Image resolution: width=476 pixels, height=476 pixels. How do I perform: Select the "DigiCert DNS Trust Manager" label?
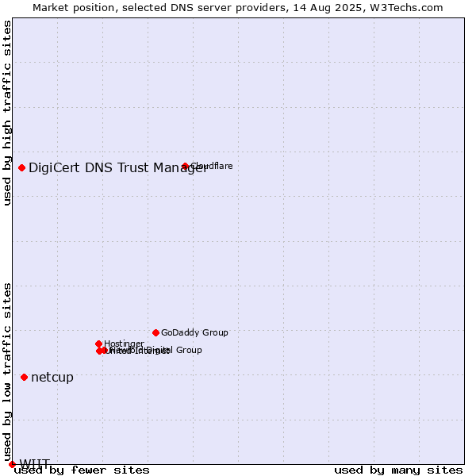pyautogui.click(x=118, y=168)
